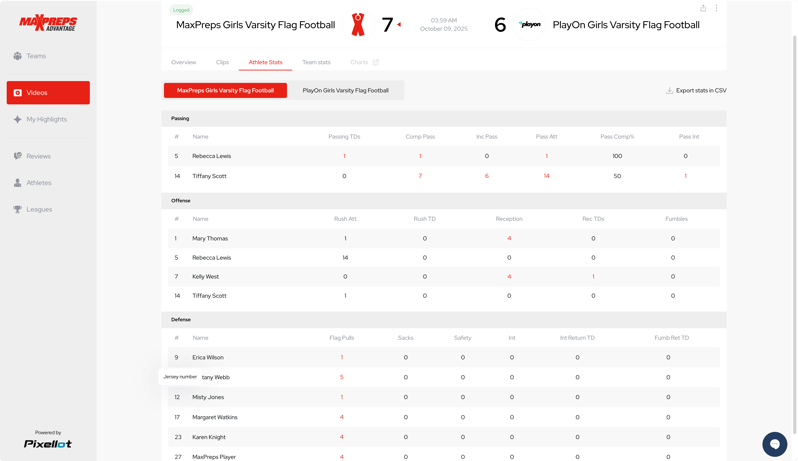The width and height of the screenshot is (798, 461).
Task: Click the My Highlights sparkle icon
Action: 18,119
